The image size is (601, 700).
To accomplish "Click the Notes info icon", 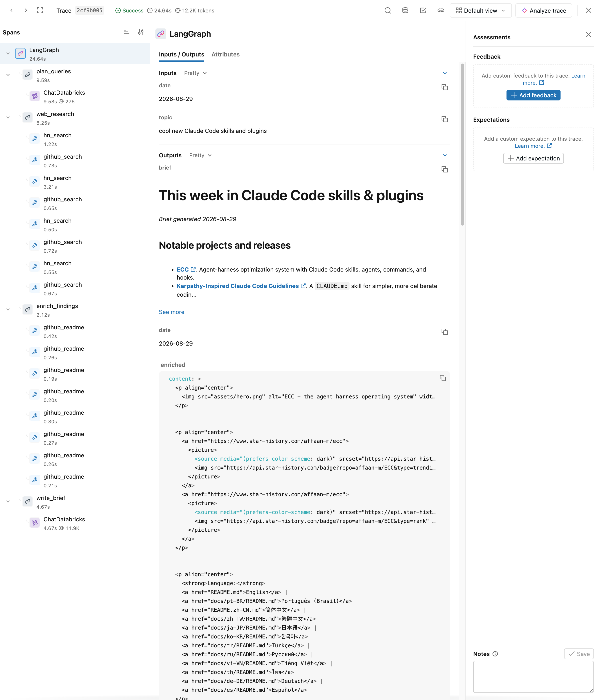I will point(495,654).
